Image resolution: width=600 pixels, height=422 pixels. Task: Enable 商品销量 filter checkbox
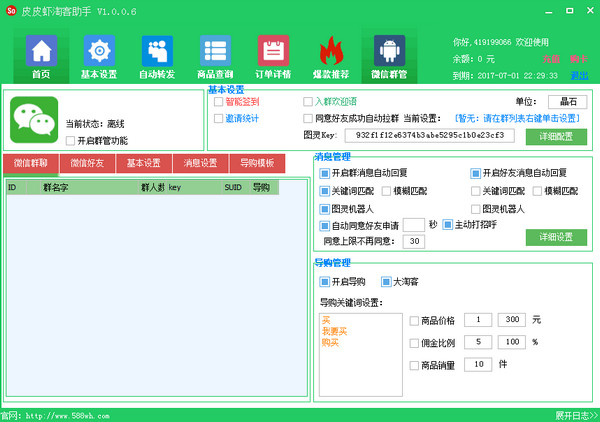click(x=414, y=365)
